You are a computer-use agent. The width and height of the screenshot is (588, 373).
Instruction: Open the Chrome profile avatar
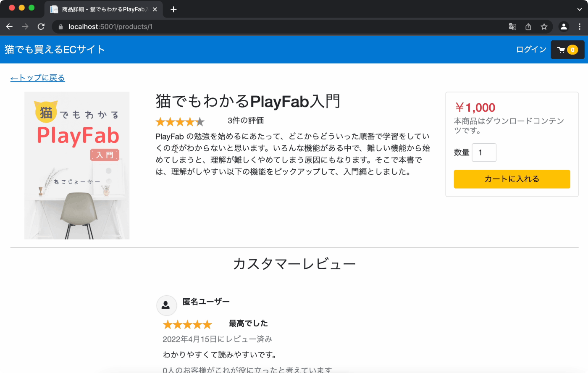[x=564, y=26]
